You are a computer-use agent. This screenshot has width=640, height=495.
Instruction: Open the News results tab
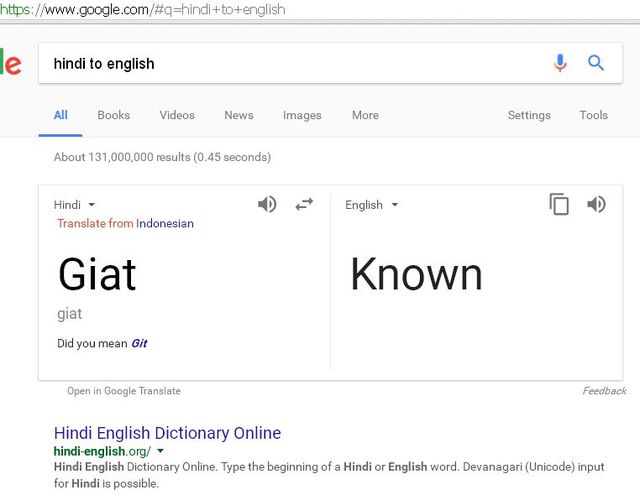[x=239, y=115]
